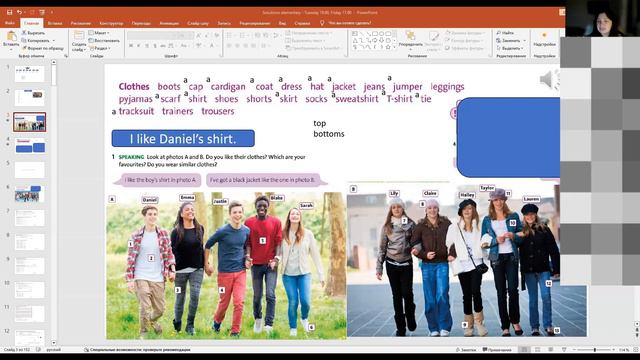The height and width of the screenshot is (360, 640).
Task: Click photo A of five teens in park
Action: point(226,266)
